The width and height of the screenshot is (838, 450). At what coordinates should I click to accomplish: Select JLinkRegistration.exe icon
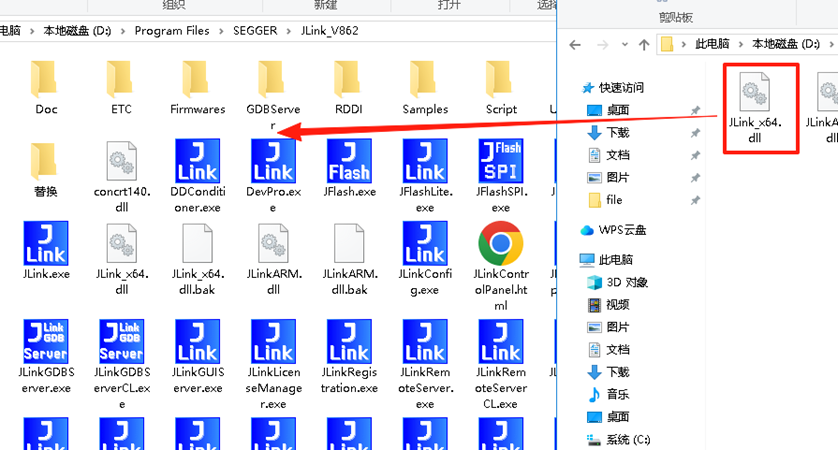349,342
